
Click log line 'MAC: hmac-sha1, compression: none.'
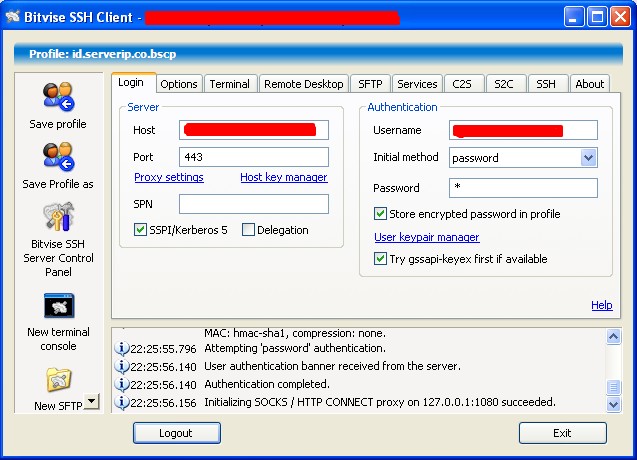coord(295,333)
